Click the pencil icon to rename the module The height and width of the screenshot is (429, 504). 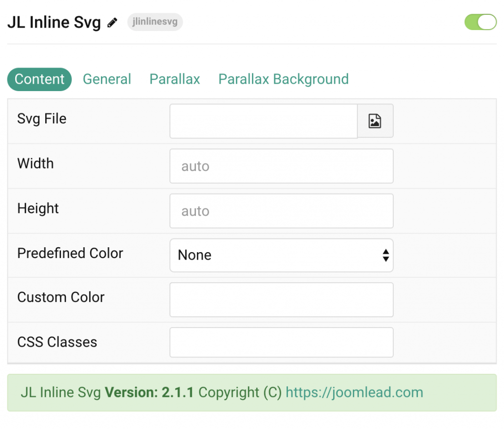[112, 22]
